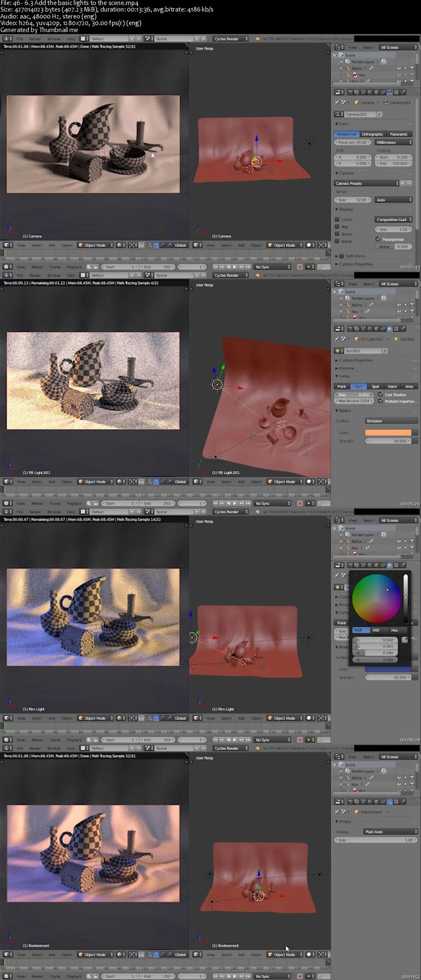Select the lamp data tab in the Sun.002 panel

[389, 329]
